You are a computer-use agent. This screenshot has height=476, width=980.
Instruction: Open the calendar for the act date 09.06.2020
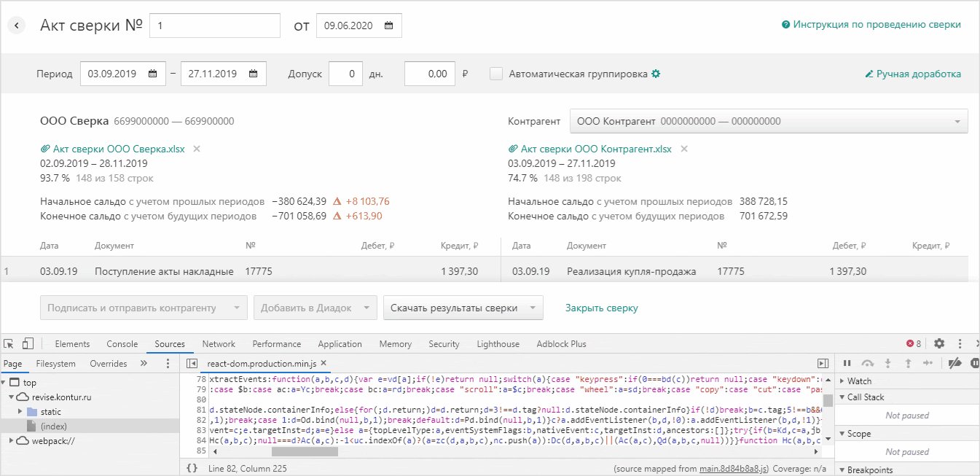[388, 26]
